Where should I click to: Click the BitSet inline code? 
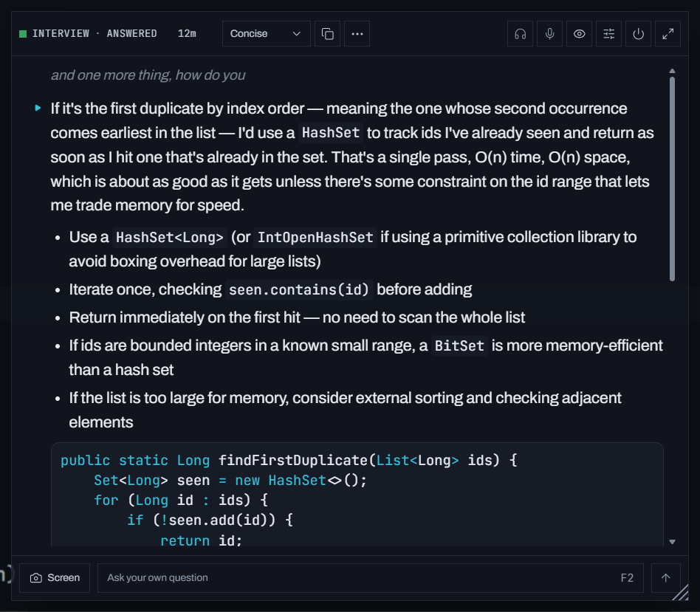459,346
